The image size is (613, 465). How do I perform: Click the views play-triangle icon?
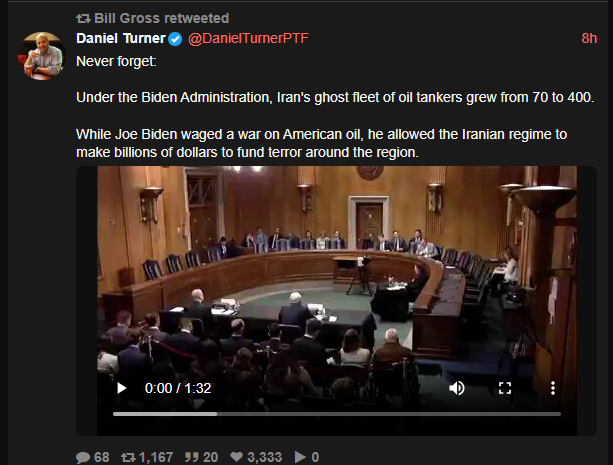pyautogui.click(x=300, y=457)
